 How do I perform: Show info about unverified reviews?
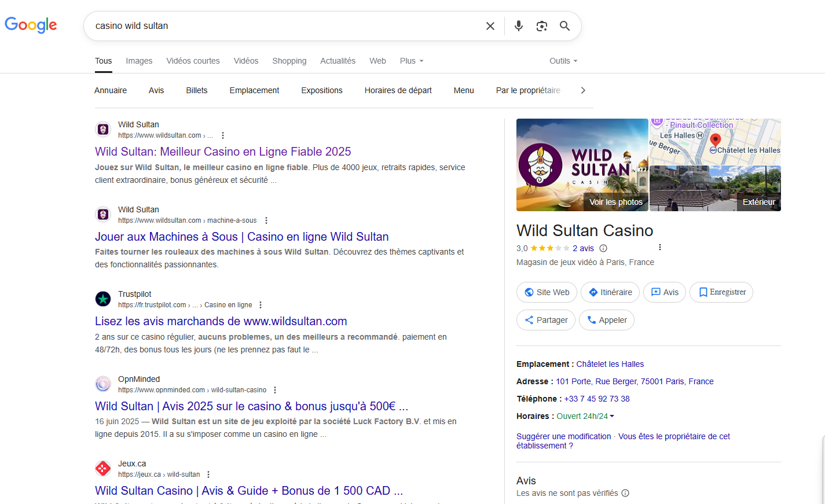tap(625, 493)
